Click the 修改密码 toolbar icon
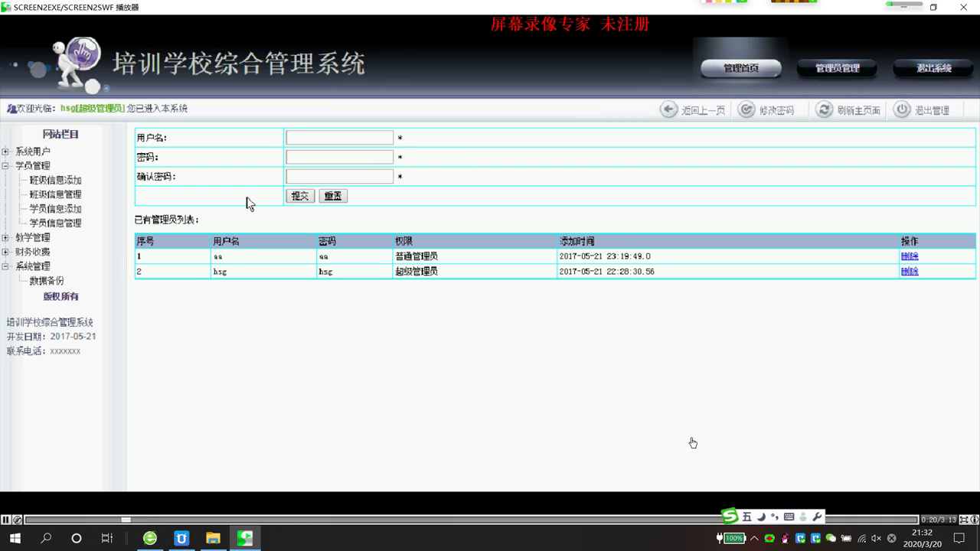The image size is (980, 551). pyautogui.click(x=746, y=109)
